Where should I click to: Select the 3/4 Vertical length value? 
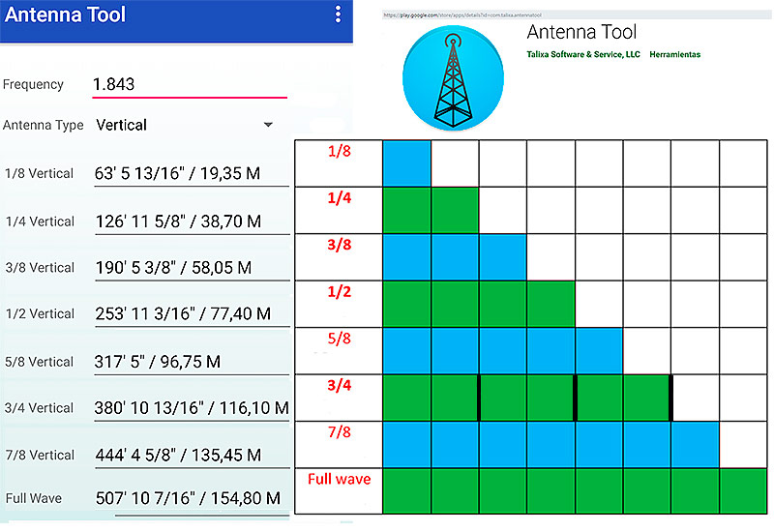[192, 408]
